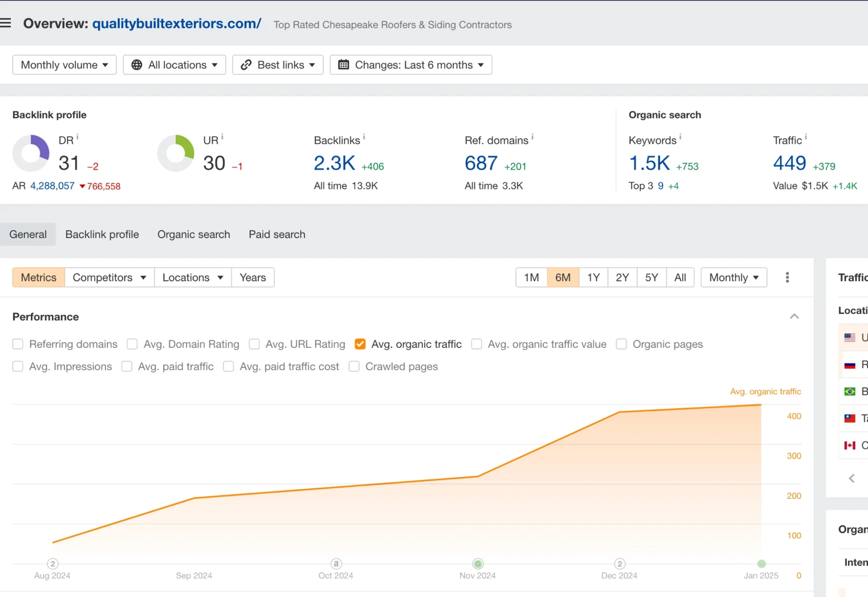Click the calendar icon in Changes filter
Image resolution: width=868 pixels, height=597 pixels.
point(344,65)
